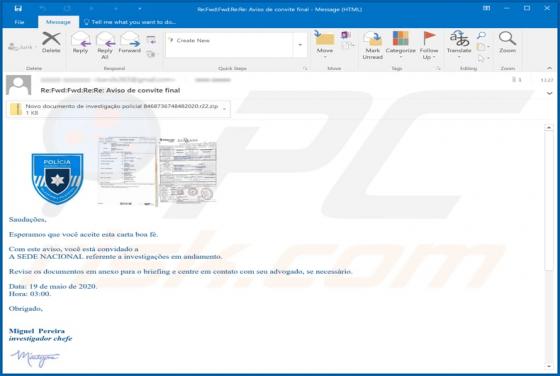
Task: Click the Save icon in title bar
Action: pyautogui.click(x=18, y=9)
